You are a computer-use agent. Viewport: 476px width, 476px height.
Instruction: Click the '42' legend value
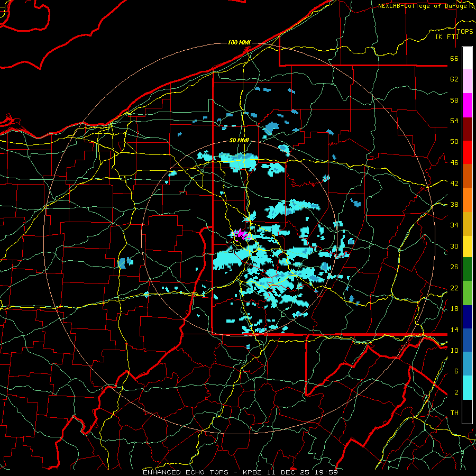coord(454,184)
